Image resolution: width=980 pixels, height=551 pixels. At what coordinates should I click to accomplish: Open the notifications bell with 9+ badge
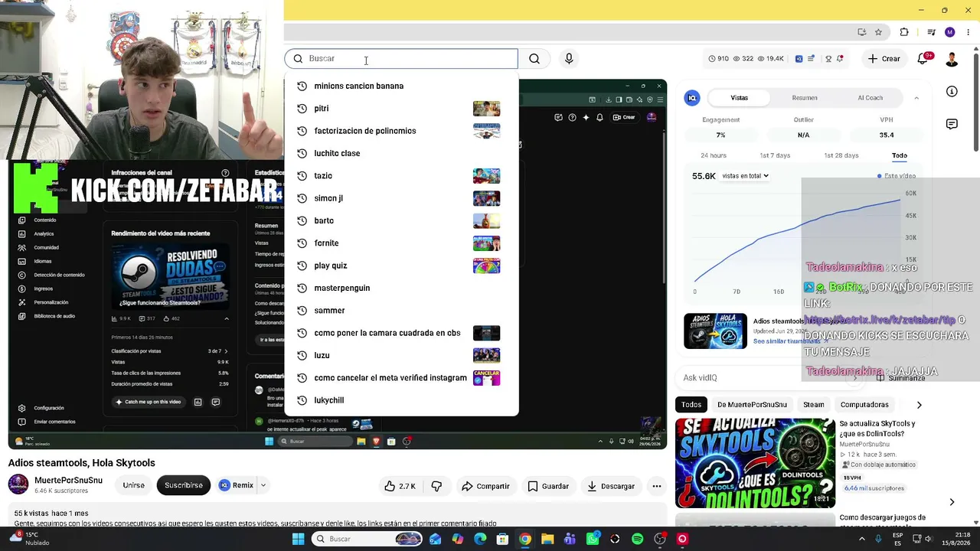tap(923, 59)
